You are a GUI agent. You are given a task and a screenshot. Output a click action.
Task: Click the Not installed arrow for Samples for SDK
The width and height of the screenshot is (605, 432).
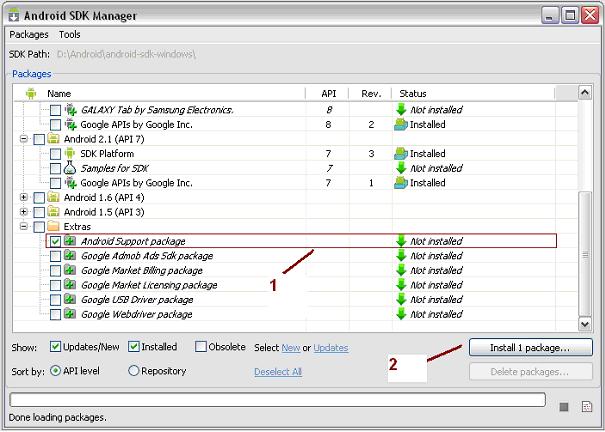(401, 168)
